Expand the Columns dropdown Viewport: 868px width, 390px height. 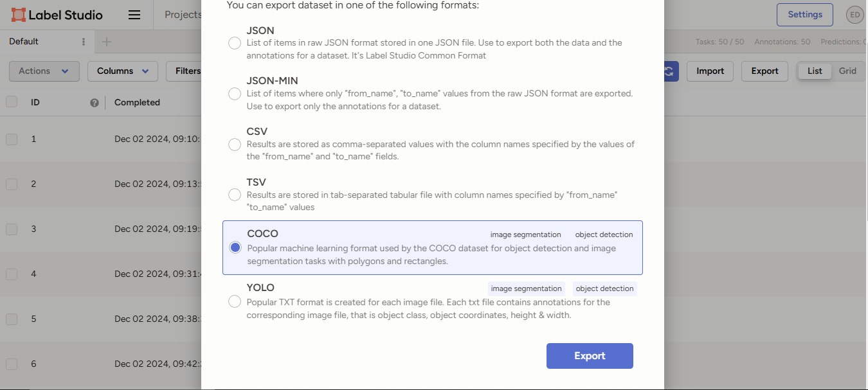click(122, 71)
